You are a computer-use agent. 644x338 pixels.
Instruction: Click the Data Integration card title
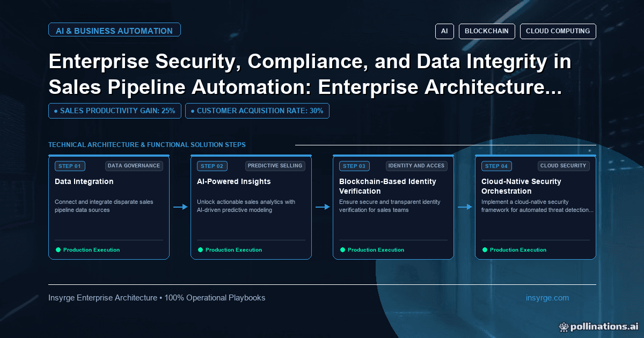tap(84, 181)
